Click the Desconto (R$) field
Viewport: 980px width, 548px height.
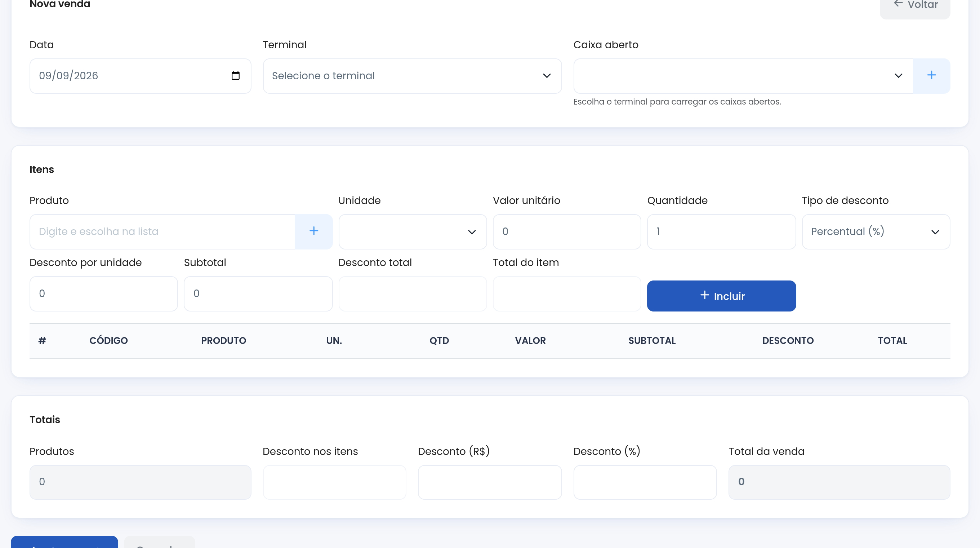490,482
